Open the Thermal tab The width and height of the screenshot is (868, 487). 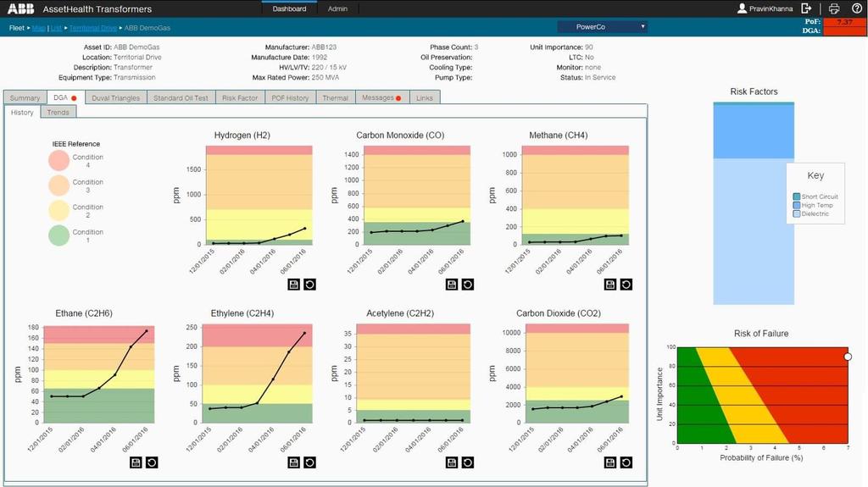click(336, 98)
